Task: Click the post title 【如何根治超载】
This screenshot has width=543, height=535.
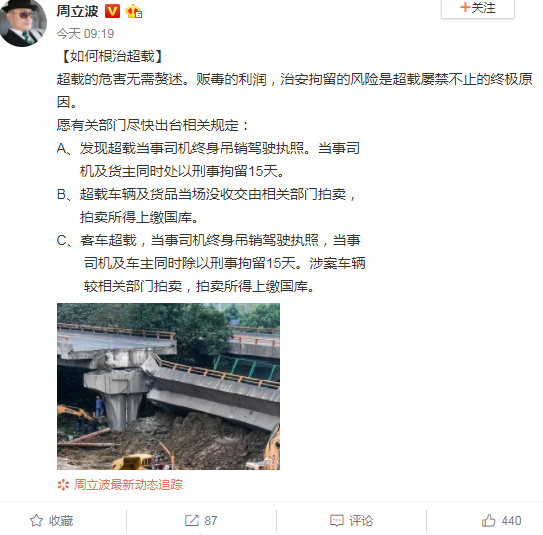Action: [x=112, y=56]
